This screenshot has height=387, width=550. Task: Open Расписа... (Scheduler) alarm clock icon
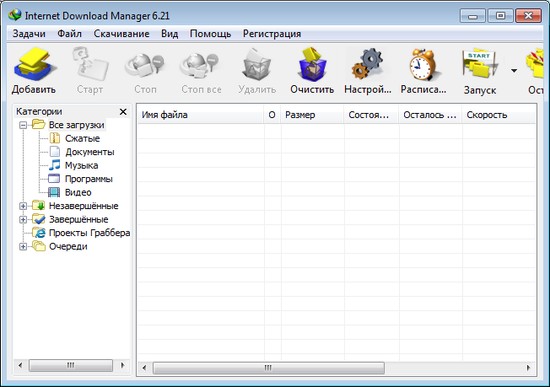[x=423, y=65]
